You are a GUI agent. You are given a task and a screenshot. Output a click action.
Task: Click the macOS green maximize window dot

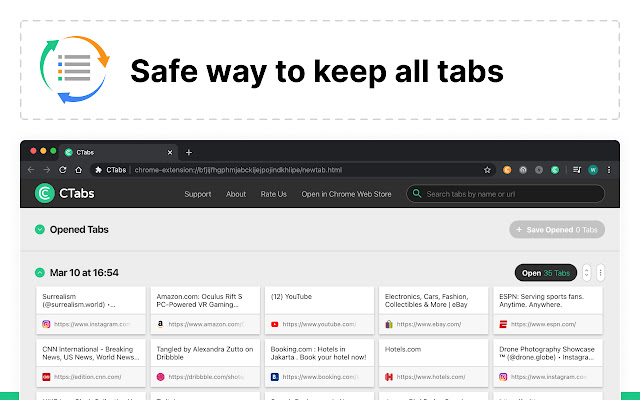pyautogui.click(x=53, y=151)
